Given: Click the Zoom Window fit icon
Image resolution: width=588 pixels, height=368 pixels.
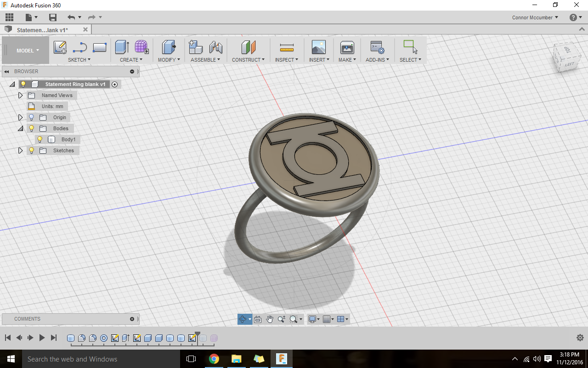Looking at the screenshot, I should [x=294, y=319].
